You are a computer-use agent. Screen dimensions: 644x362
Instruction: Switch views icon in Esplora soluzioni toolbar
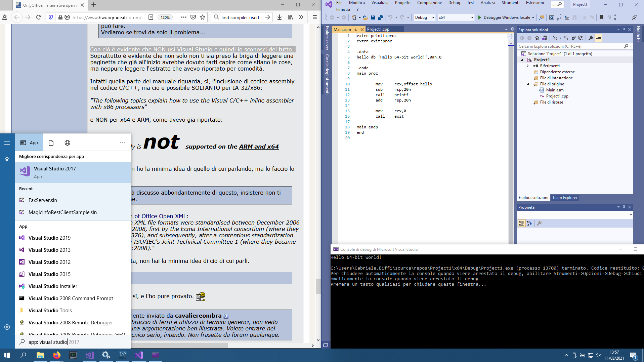(545, 38)
